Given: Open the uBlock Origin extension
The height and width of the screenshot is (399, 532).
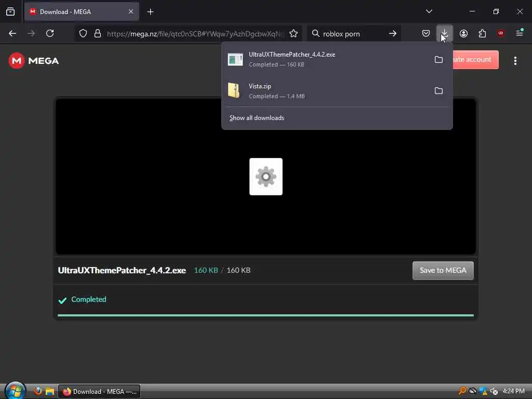Looking at the screenshot, I should click(501, 33).
